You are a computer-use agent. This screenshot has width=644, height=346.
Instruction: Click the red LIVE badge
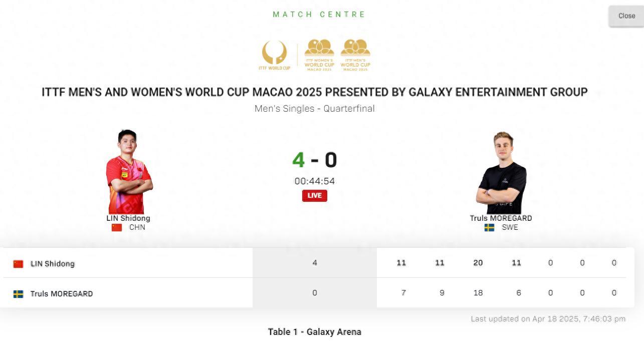[x=314, y=195]
